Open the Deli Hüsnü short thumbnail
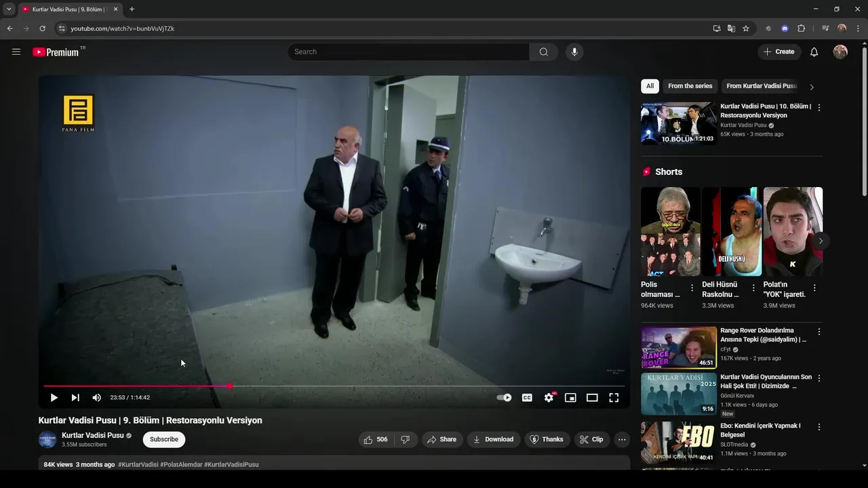868x488 pixels. pyautogui.click(x=732, y=231)
